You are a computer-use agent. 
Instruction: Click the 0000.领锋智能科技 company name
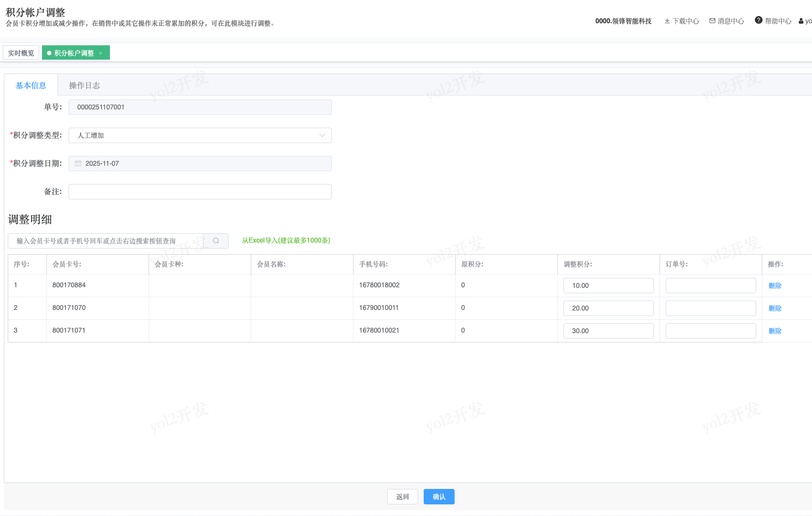tap(624, 21)
